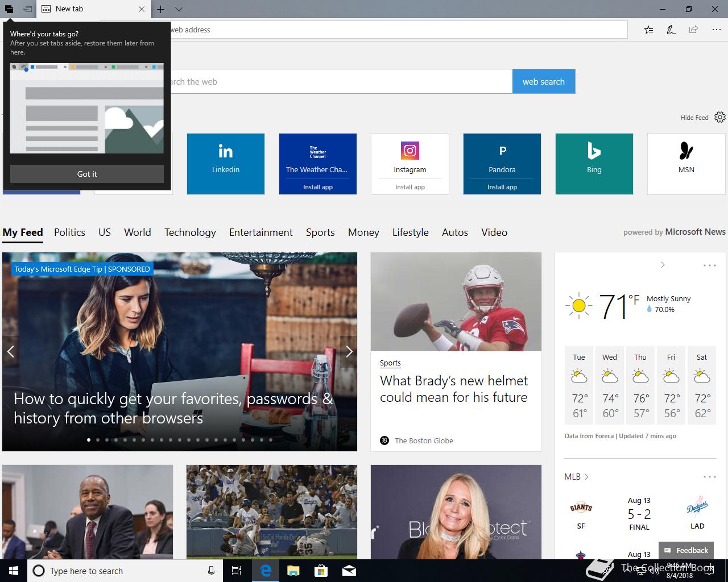The width and height of the screenshot is (728, 582).
Task: Click the Hide Feed link
Action: point(694,118)
